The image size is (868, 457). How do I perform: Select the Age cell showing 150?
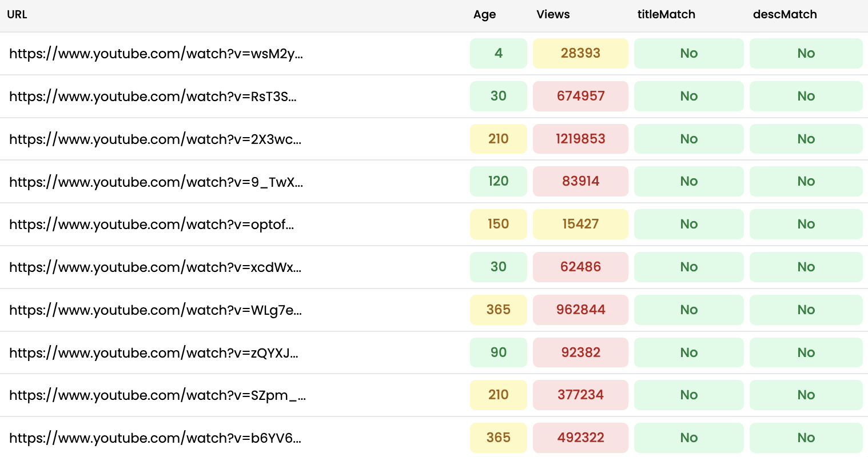[x=499, y=224]
